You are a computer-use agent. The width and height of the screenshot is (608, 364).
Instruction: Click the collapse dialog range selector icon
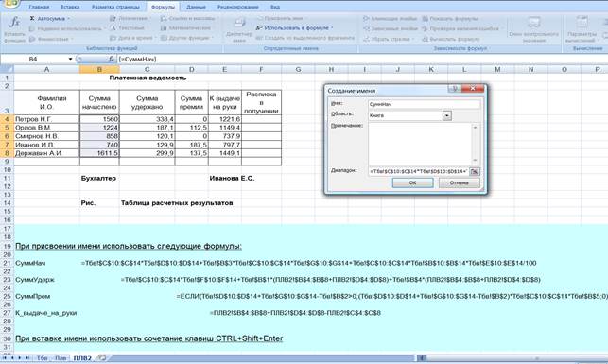(x=475, y=171)
